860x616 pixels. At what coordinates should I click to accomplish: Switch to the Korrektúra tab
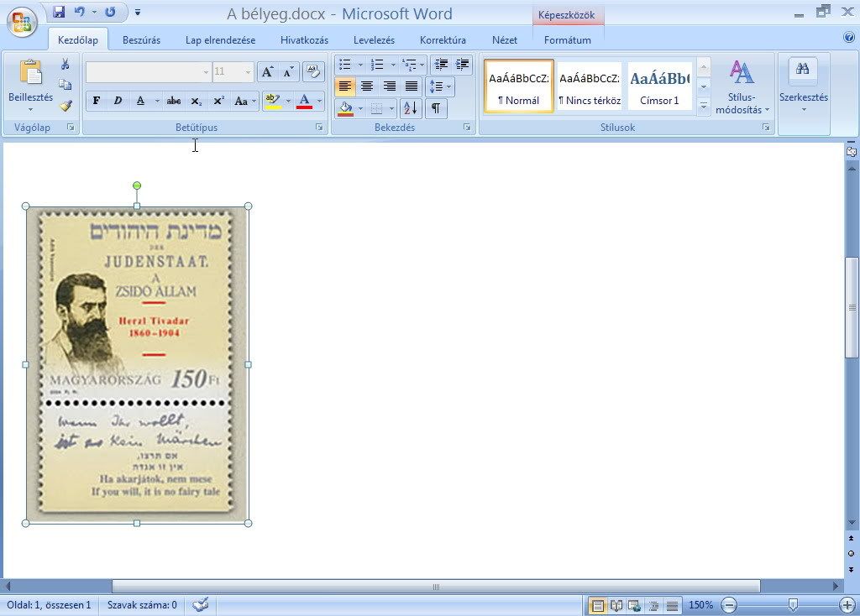coord(443,40)
